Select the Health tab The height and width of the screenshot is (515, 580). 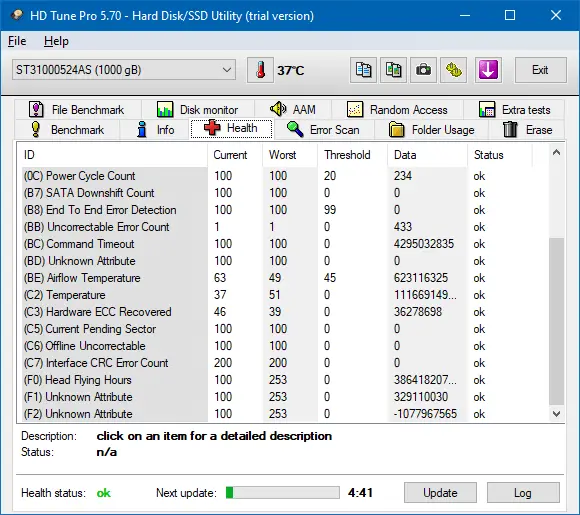click(232, 128)
